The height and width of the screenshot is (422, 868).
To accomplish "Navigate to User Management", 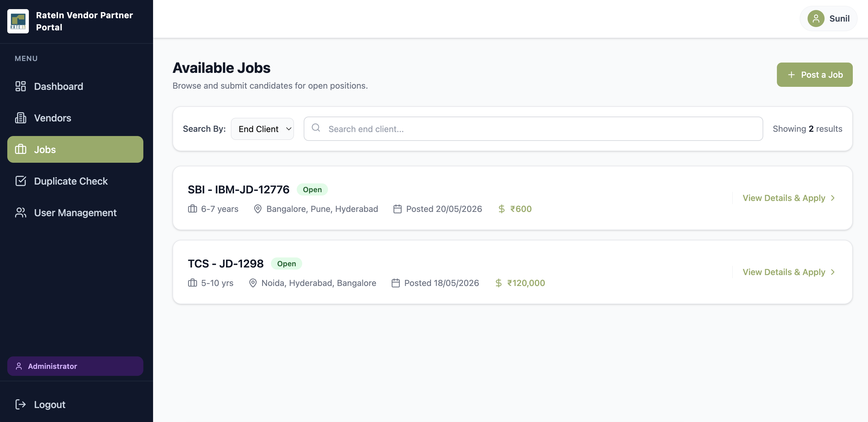I will (x=75, y=213).
